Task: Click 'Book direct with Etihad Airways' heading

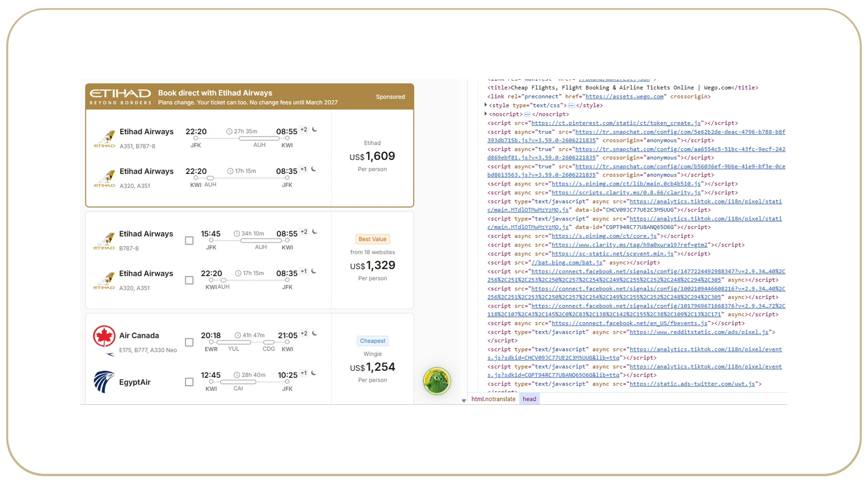Action: coord(215,93)
